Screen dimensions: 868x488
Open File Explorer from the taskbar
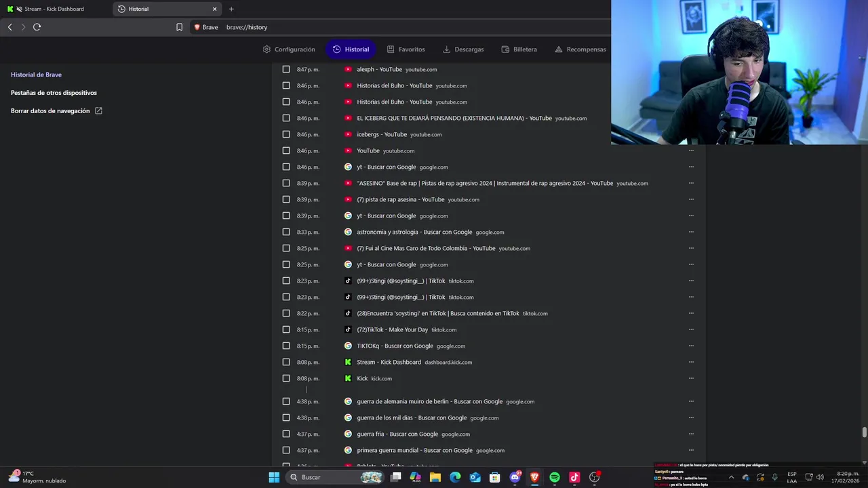pyautogui.click(x=435, y=477)
